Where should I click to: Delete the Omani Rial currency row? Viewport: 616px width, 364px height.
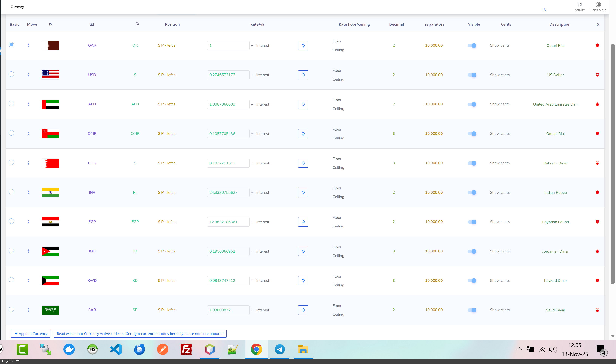click(x=597, y=134)
